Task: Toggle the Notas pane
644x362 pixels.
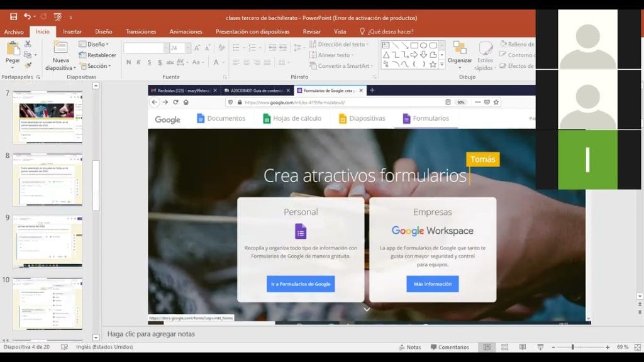Action: click(409, 347)
